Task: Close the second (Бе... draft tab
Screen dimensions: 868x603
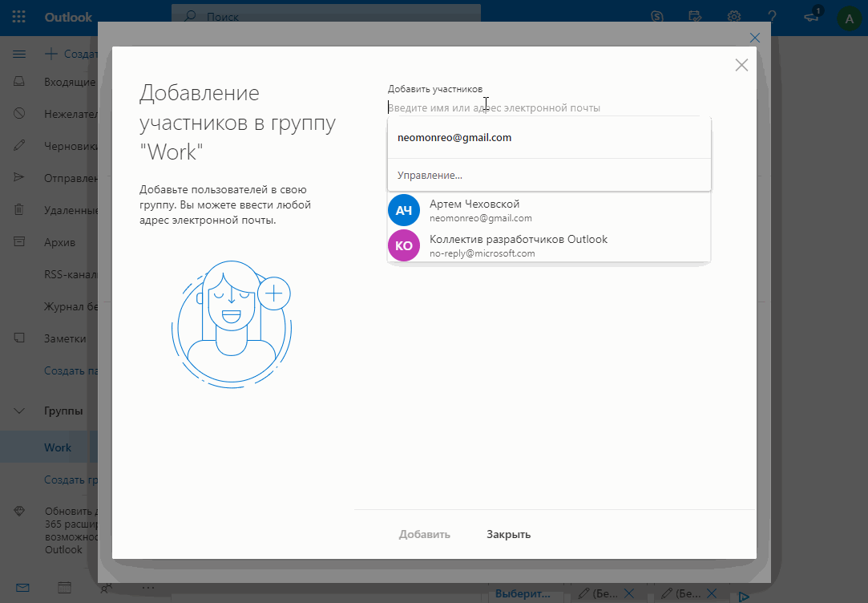Action: pos(712,593)
